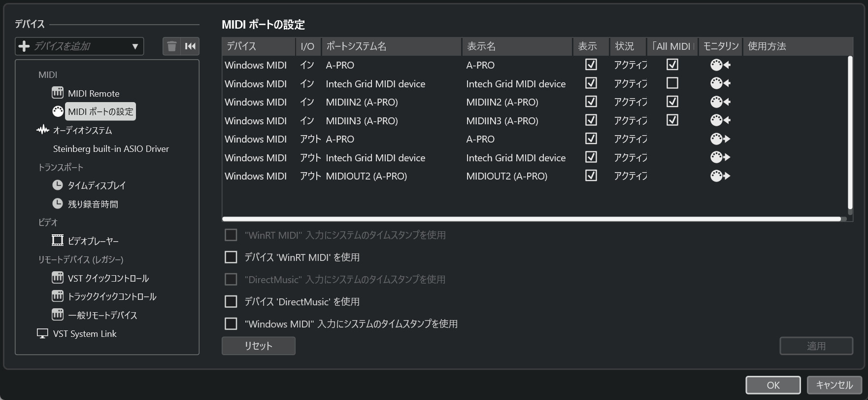
Task: Select トラッククイックコントロール in device tree
Action: pyautogui.click(x=112, y=296)
